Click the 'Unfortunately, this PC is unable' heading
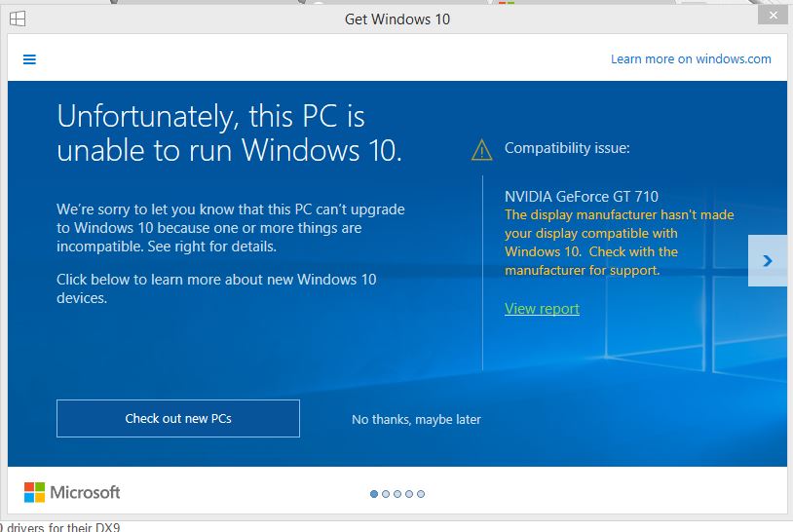793x532 pixels. tap(230, 133)
